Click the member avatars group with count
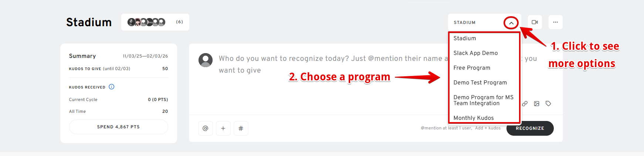Screen dimensions: 644x156 155,22
